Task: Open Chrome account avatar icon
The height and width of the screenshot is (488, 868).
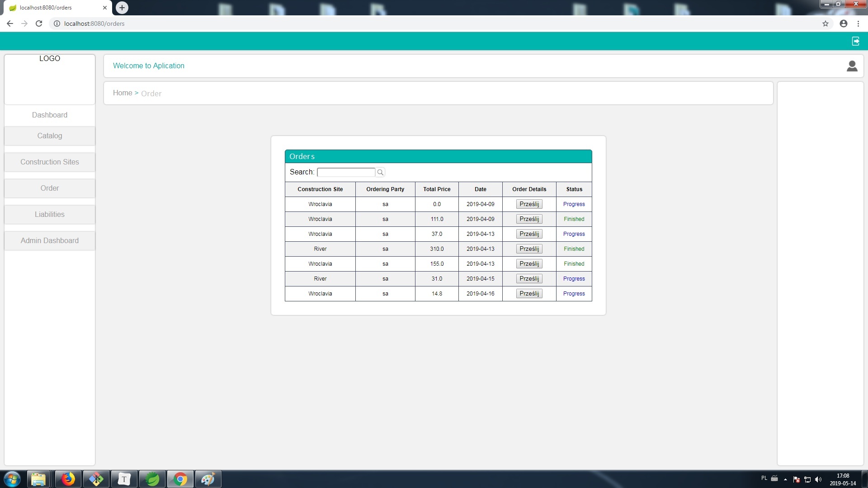Action: (x=843, y=23)
